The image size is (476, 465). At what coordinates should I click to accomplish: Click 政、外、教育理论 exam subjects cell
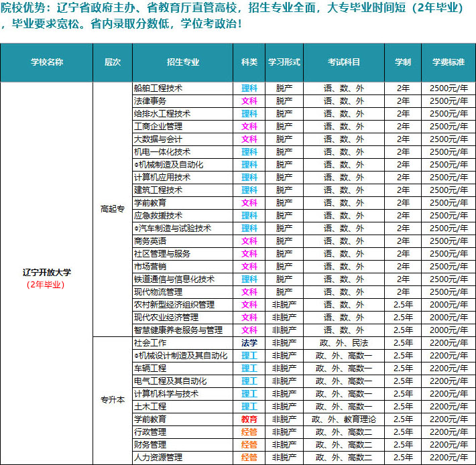[x=344, y=419]
